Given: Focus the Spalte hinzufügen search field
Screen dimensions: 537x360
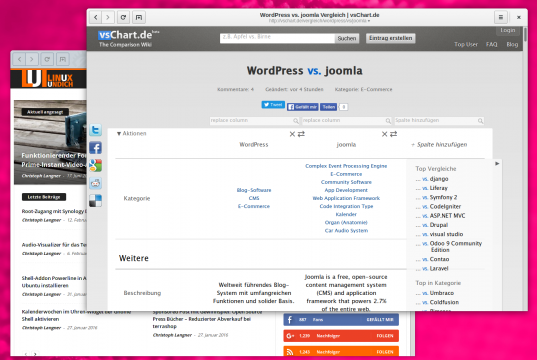Looking at the screenshot, I should [x=439, y=121].
